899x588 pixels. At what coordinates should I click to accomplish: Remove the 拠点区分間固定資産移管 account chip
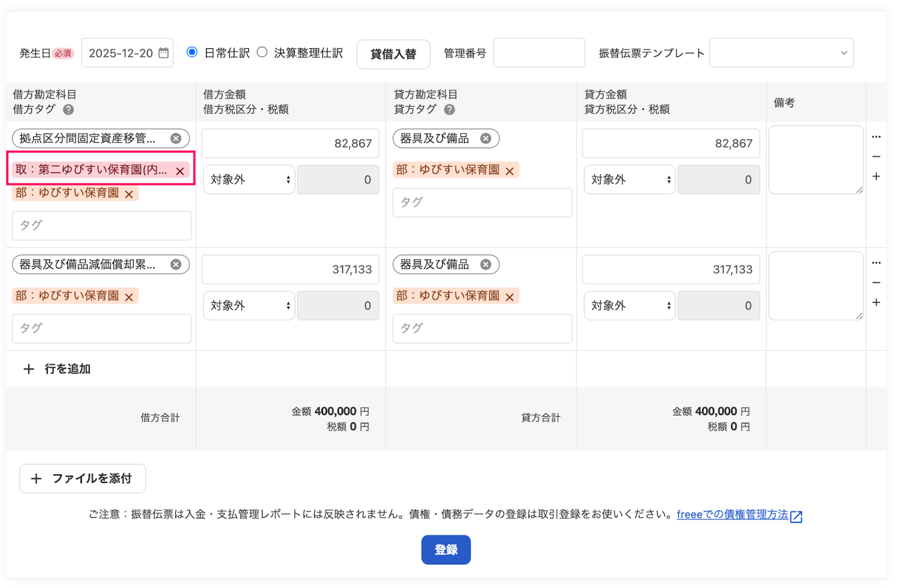coord(177,138)
